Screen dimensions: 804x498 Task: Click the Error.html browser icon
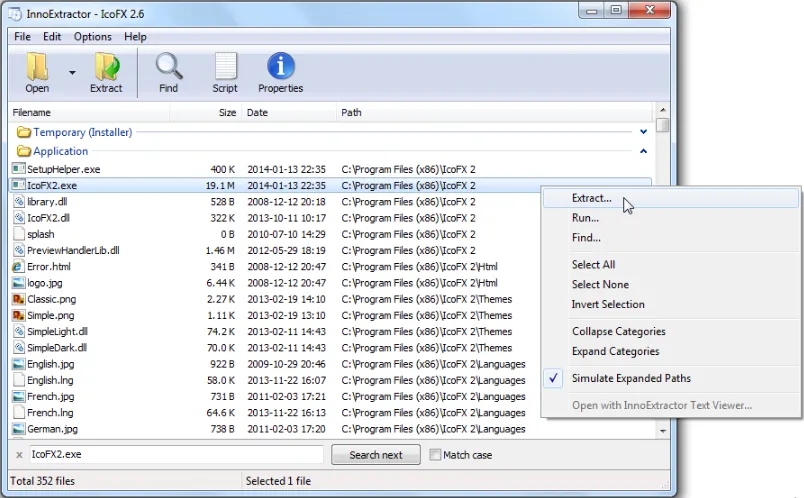coord(18,267)
